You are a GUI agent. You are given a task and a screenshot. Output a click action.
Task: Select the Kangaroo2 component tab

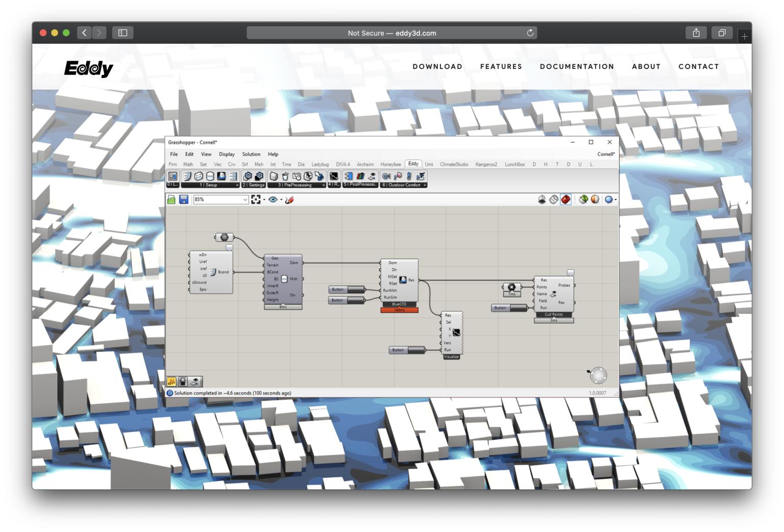(486, 164)
